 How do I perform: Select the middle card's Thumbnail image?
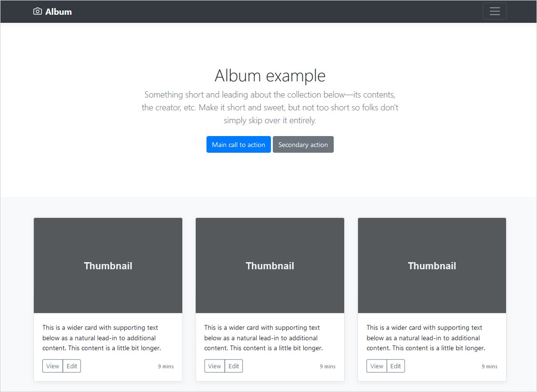click(270, 265)
